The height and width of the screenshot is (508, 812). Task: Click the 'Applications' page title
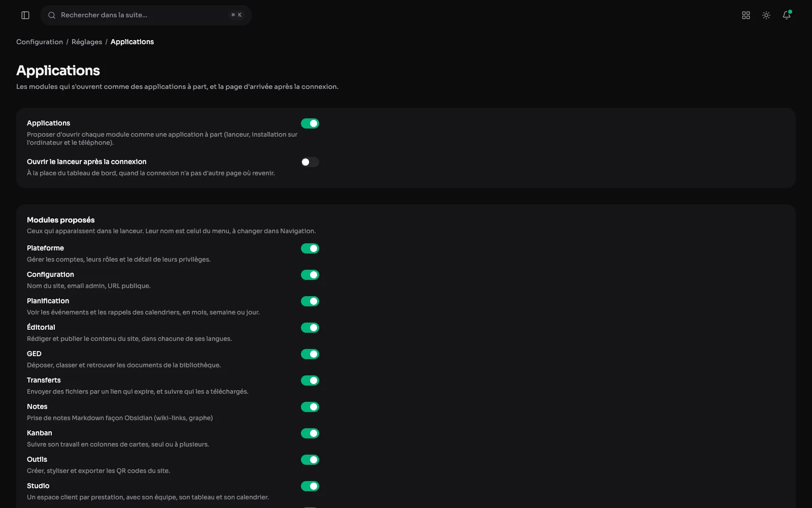(x=58, y=71)
